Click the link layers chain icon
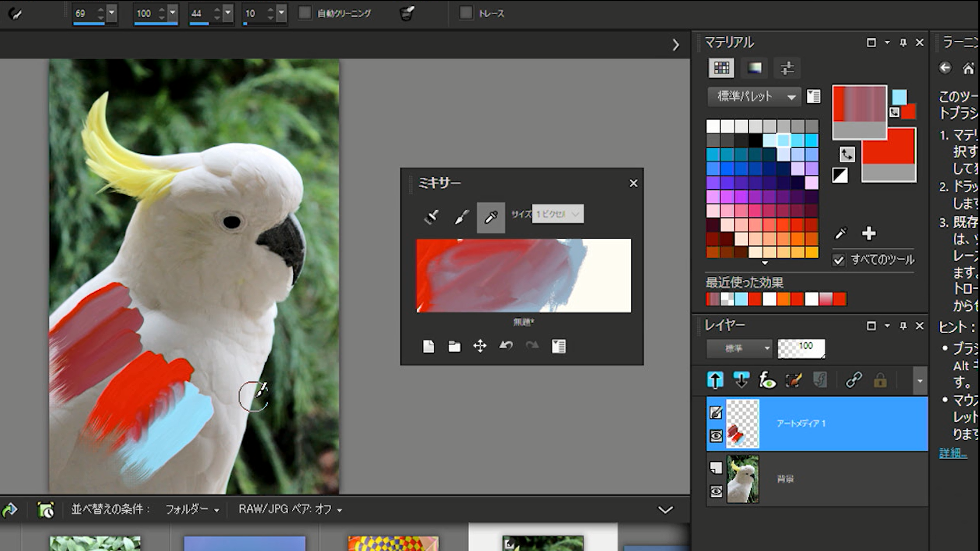Screen dimensions: 980x551 (x=853, y=381)
